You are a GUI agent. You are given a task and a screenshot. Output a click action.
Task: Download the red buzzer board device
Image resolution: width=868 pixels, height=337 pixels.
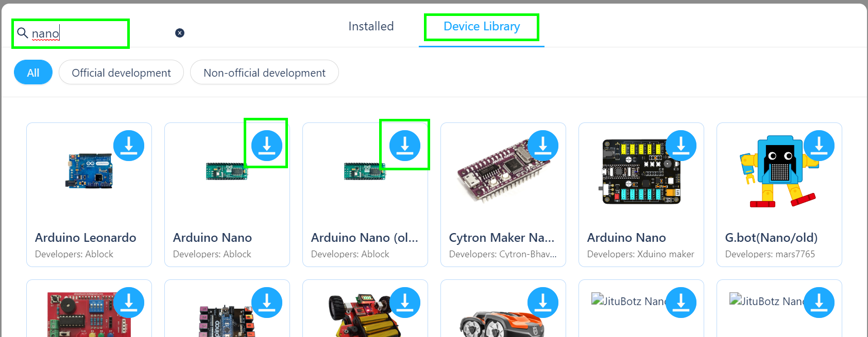(x=129, y=303)
